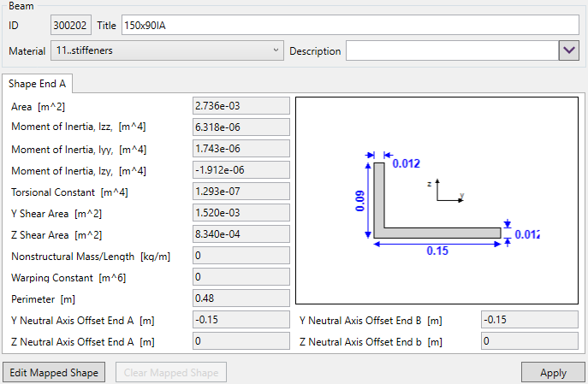588x384 pixels.
Task: Click the Apply button
Action: tap(553, 372)
